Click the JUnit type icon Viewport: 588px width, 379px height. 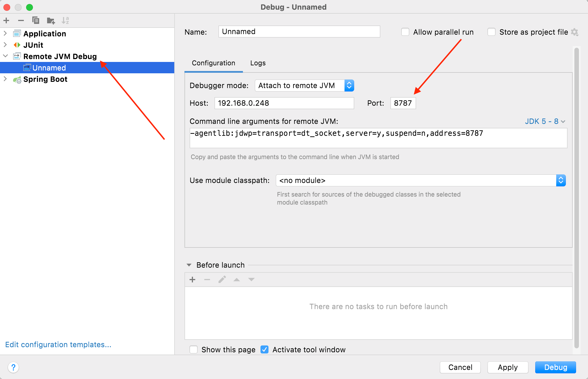[17, 45]
